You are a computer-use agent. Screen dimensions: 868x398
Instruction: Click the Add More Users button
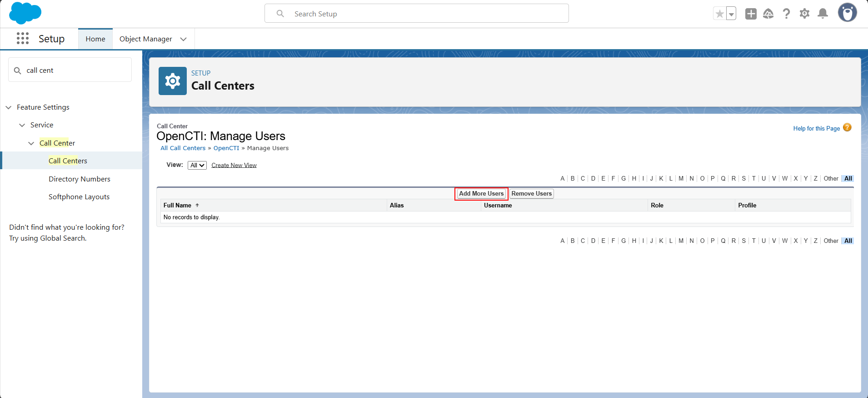tap(481, 193)
